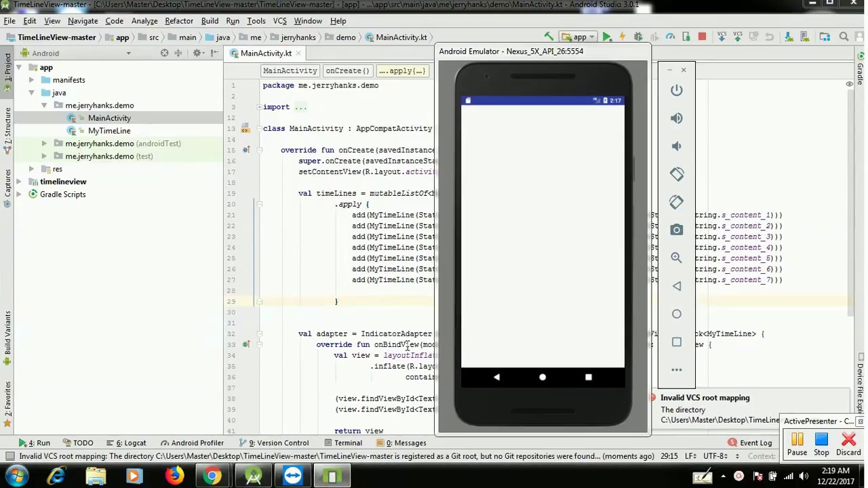Viewport: 868px width, 488px height.
Task: Expand the manifests folder
Action: click(x=31, y=80)
